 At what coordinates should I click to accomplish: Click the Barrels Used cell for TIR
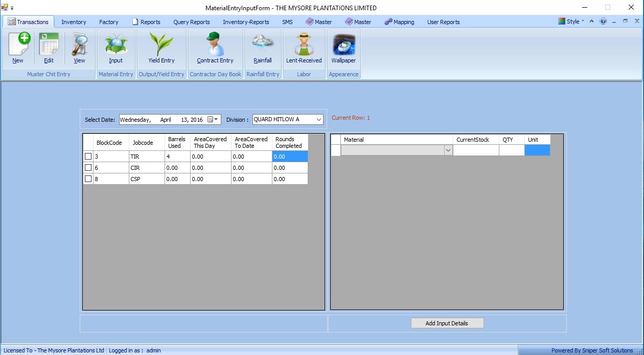[177, 157]
